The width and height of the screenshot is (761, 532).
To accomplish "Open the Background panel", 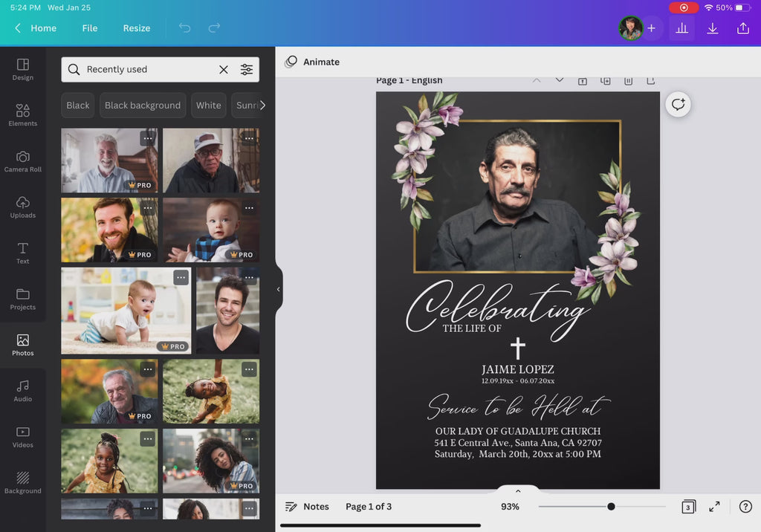I will pyautogui.click(x=23, y=483).
